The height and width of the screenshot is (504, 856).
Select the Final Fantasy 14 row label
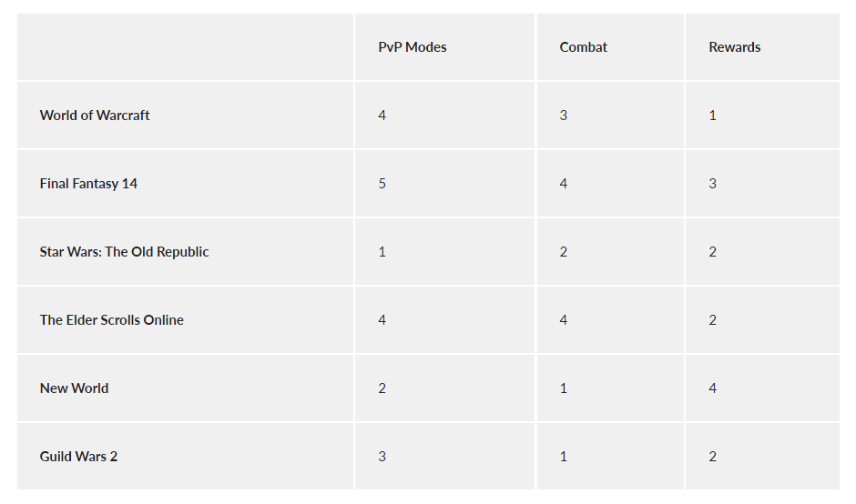point(88,184)
